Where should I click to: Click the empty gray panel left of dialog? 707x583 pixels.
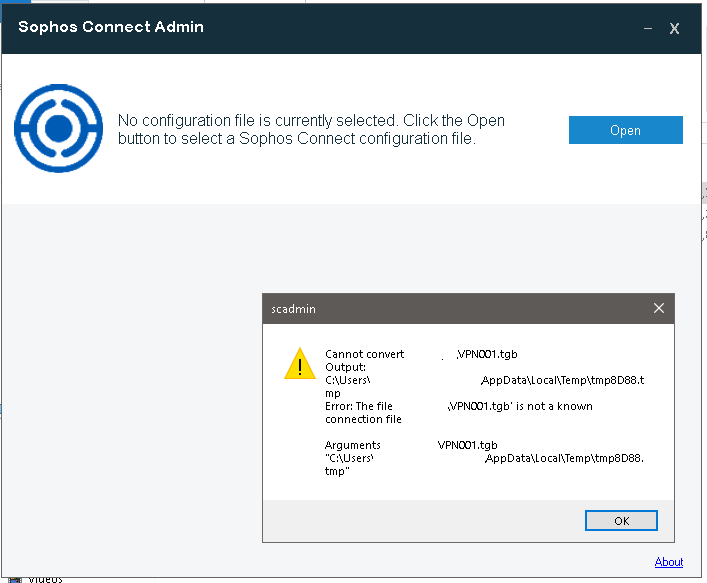pyautogui.click(x=130, y=400)
